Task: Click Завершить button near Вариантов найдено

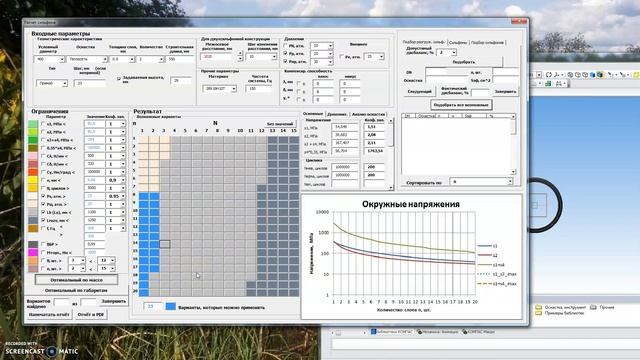Action: click(x=113, y=301)
